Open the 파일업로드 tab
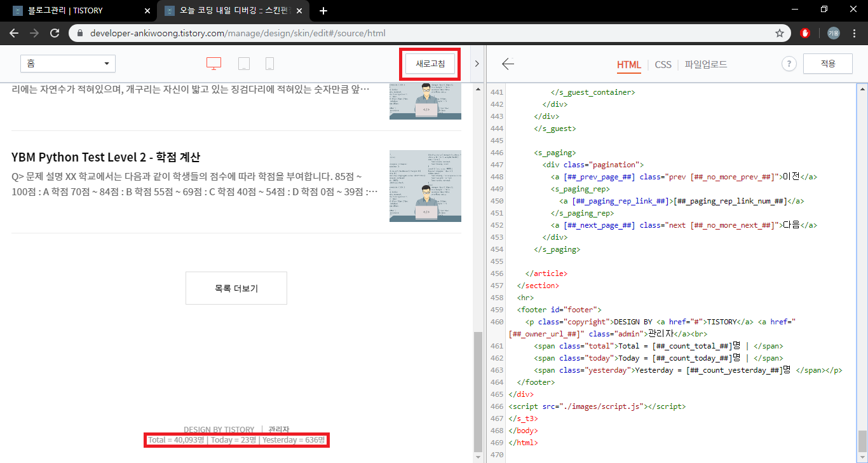This screenshot has width=868, height=463. coord(705,64)
